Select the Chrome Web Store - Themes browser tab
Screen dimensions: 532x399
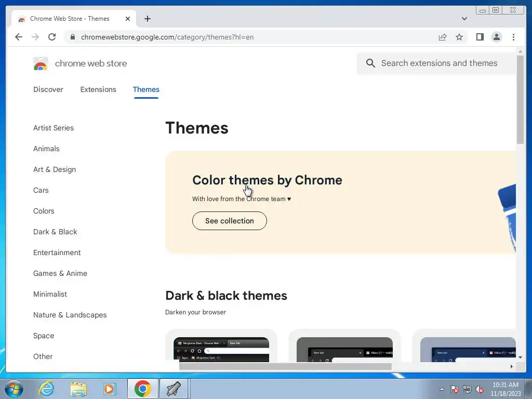[x=74, y=19]
